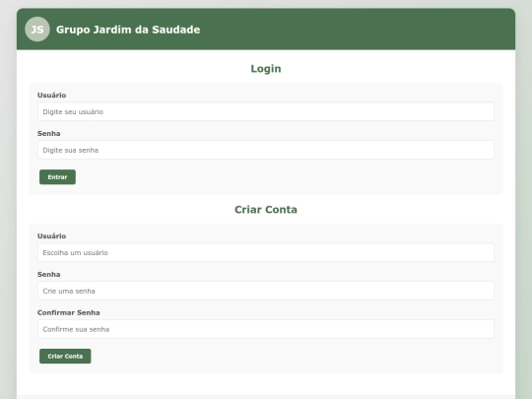
Task: Focus the "Escolha um usuário" field
Action: (x=266, y=252)
